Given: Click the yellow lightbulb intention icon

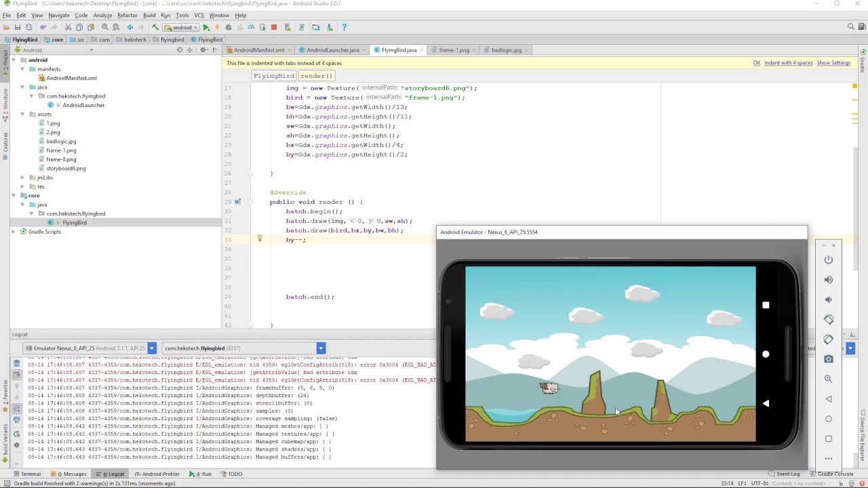Looking at the screenshot, I should [x=260, y=239].
